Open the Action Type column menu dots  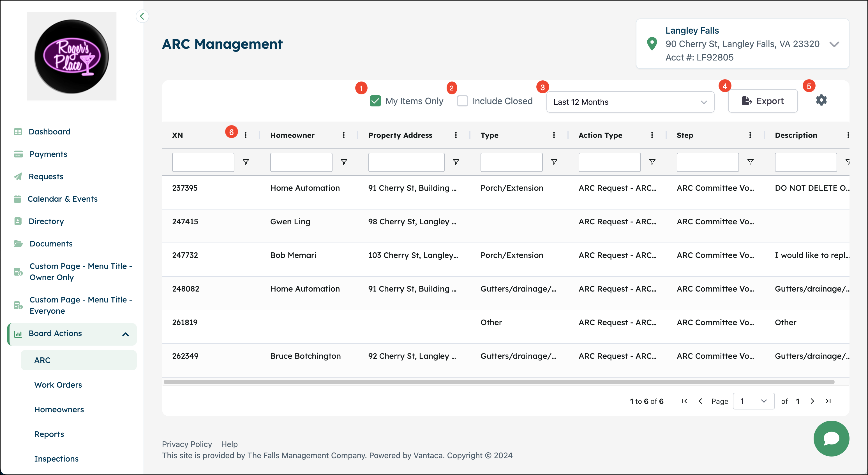click(x=652, y=135)
